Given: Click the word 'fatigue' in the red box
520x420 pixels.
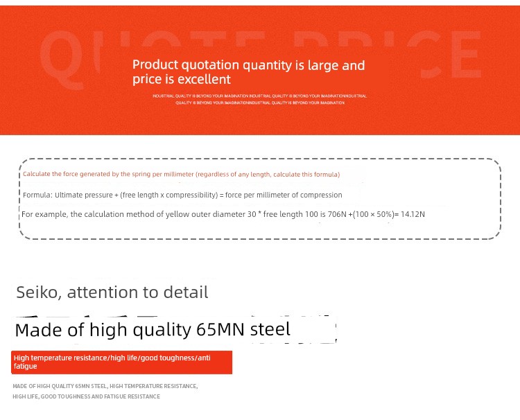Looking at the screenshot, I should (25, 367).
